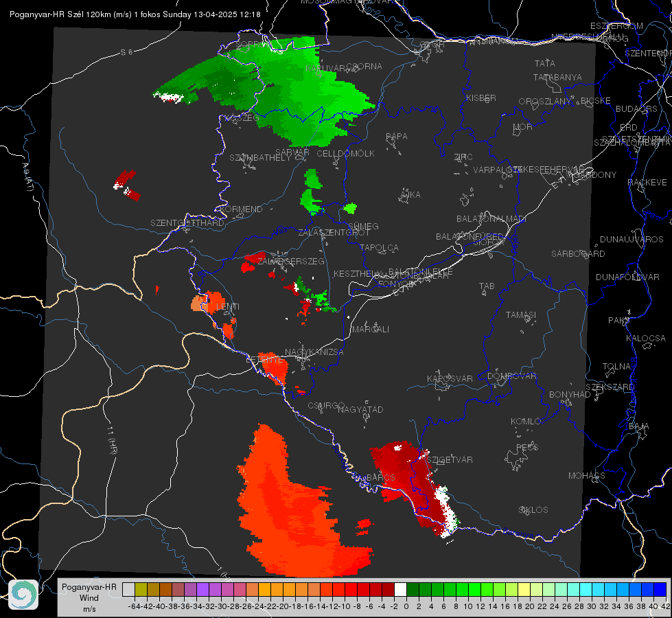Click the SÁRVÁR town label
The width and height of the screenshot is (672, 618).
tap(292, 152)
